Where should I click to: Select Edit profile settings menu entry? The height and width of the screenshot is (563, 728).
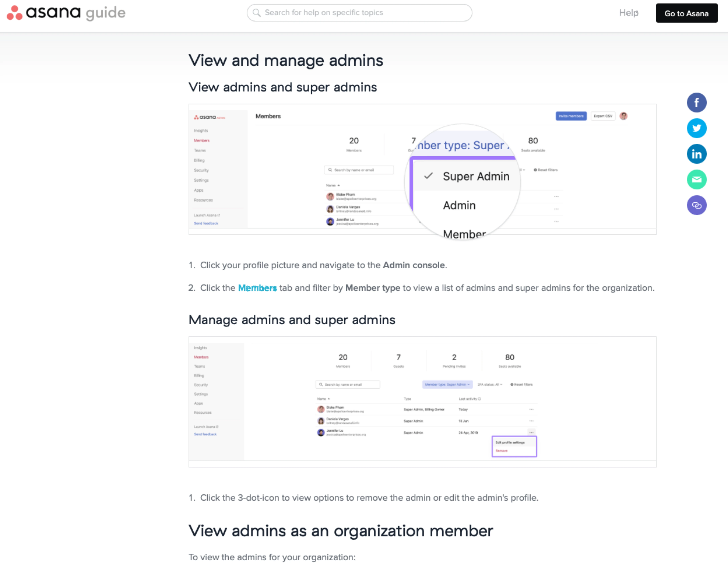coord(510,443)
